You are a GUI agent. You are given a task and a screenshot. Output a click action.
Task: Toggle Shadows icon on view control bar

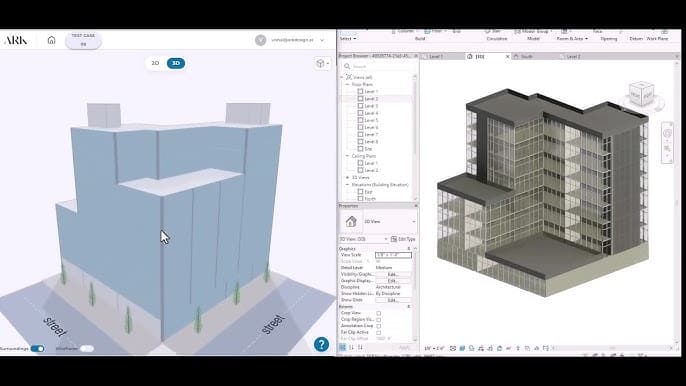tap(481, 348)
